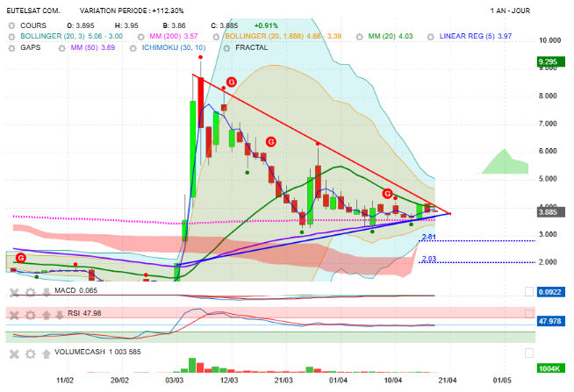574x392 pixels.
Task: Remove the MACD indicator with its X
Action: click(x=14, y=292)
